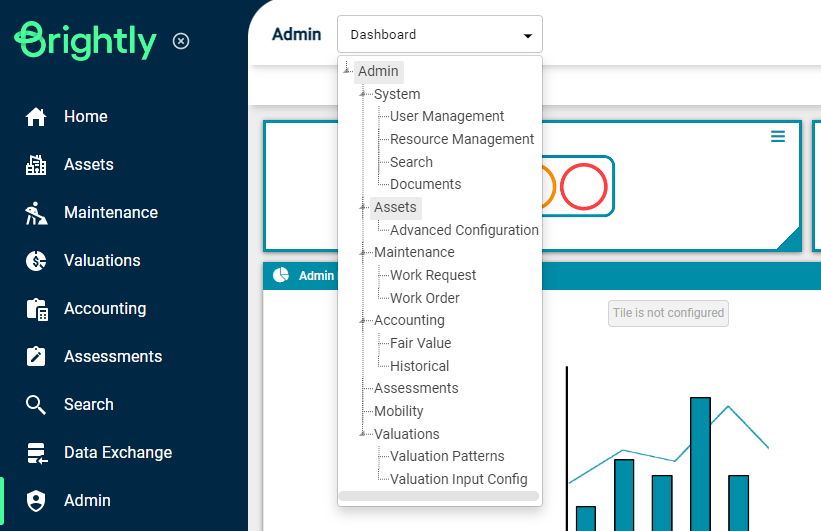Click the Search magnifier icon in sidebar

[36, 404]
